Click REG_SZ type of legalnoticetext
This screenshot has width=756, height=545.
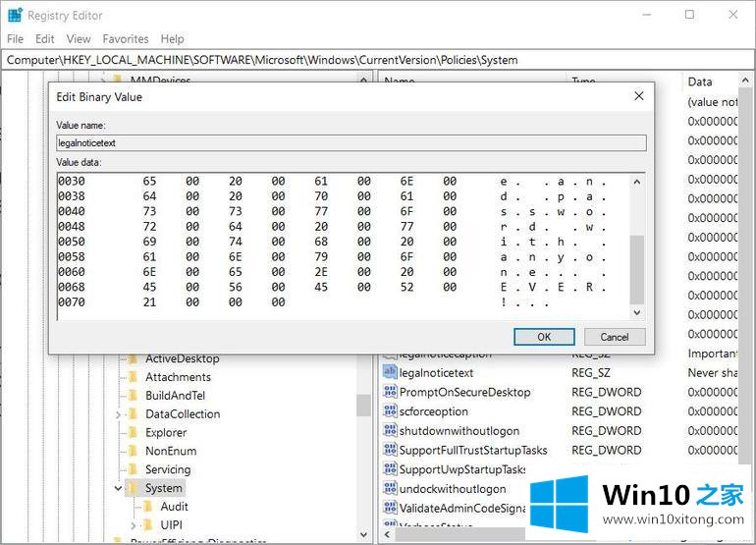[x=591, y=373]
